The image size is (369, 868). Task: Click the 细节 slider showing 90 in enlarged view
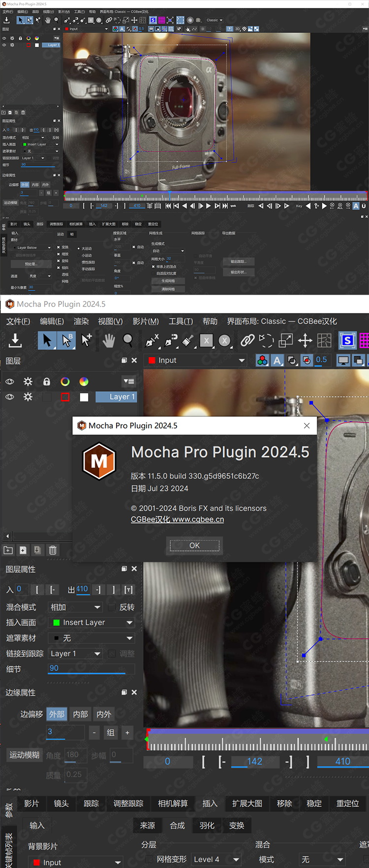pyautogui.click(x=91, y=669)
